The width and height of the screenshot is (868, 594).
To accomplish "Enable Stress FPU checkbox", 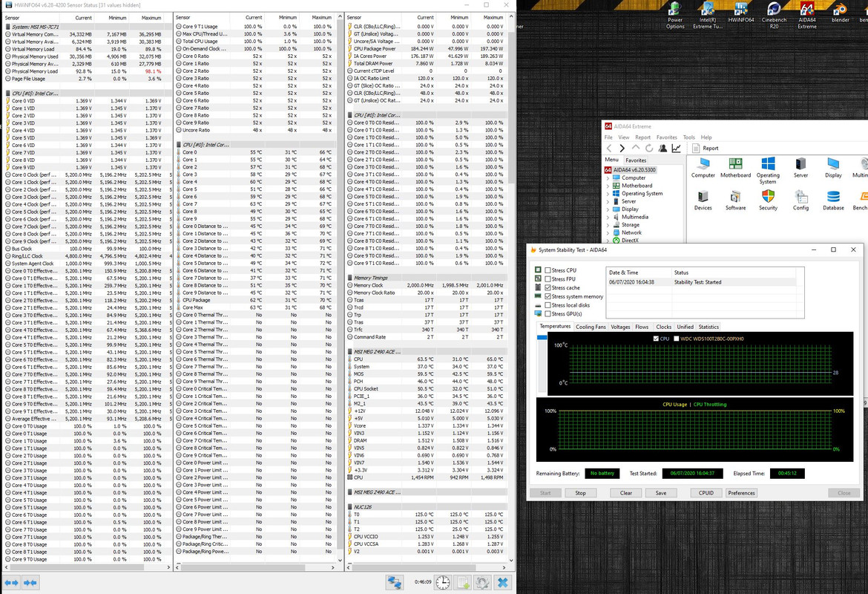I will [x=548, y=279].
